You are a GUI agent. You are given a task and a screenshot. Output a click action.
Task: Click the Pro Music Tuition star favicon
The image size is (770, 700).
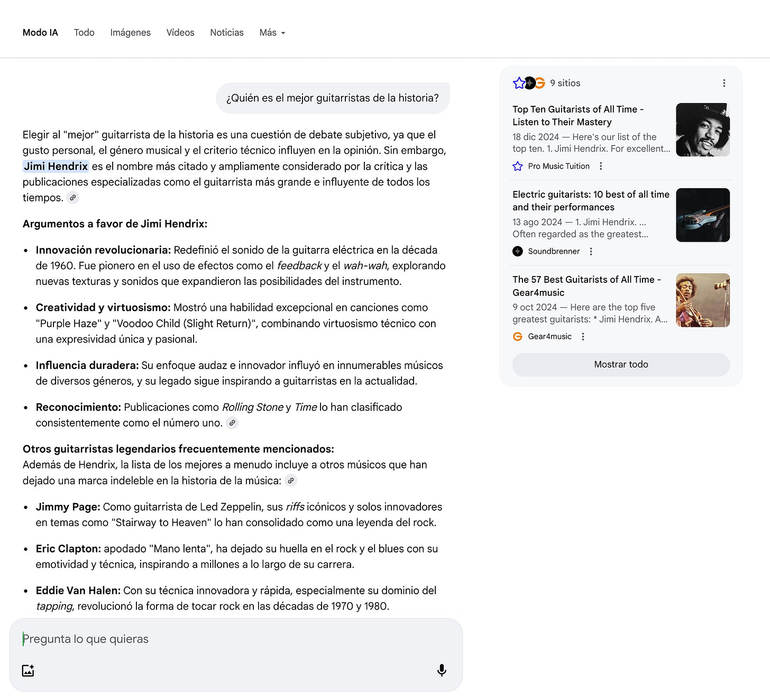pyautogui.click(x=518, y=166)
